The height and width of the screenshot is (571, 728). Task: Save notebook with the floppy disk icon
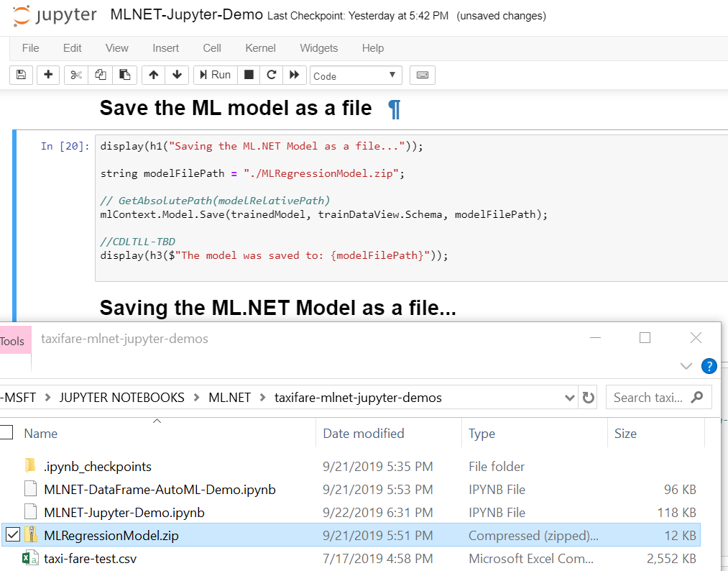click(21, 75)
